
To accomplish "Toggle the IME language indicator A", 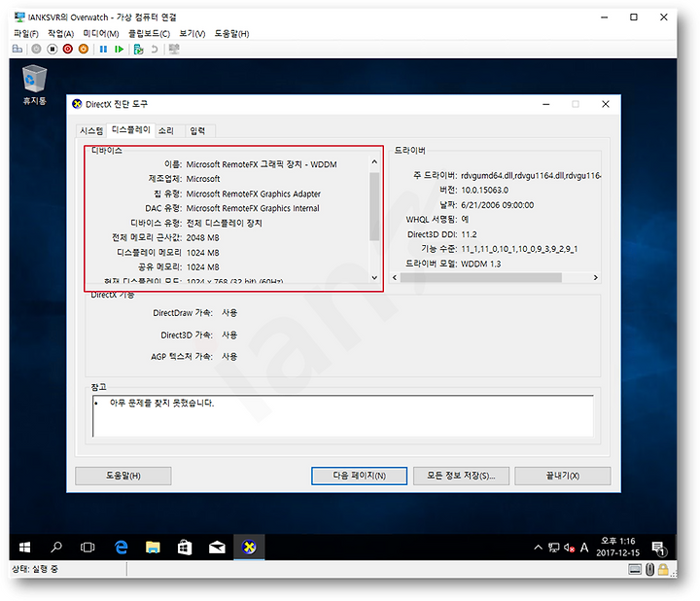I will coord(584,548).
